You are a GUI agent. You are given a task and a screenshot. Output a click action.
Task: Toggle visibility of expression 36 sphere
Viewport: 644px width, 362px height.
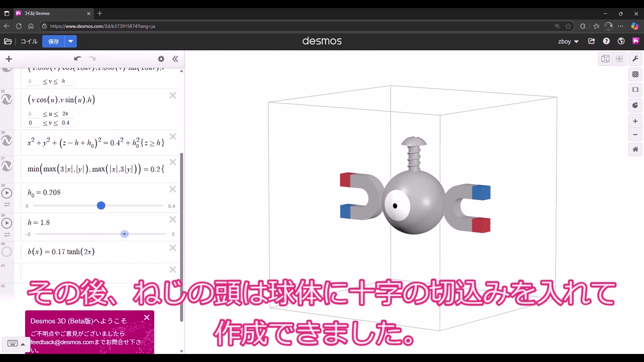[7, 141]
